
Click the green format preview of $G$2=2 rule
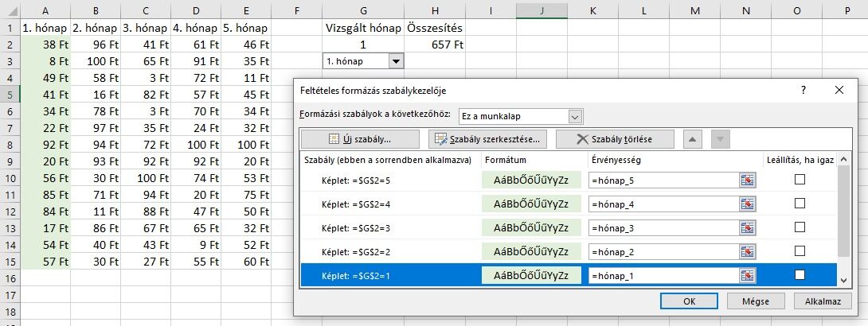tap(531, 252)
